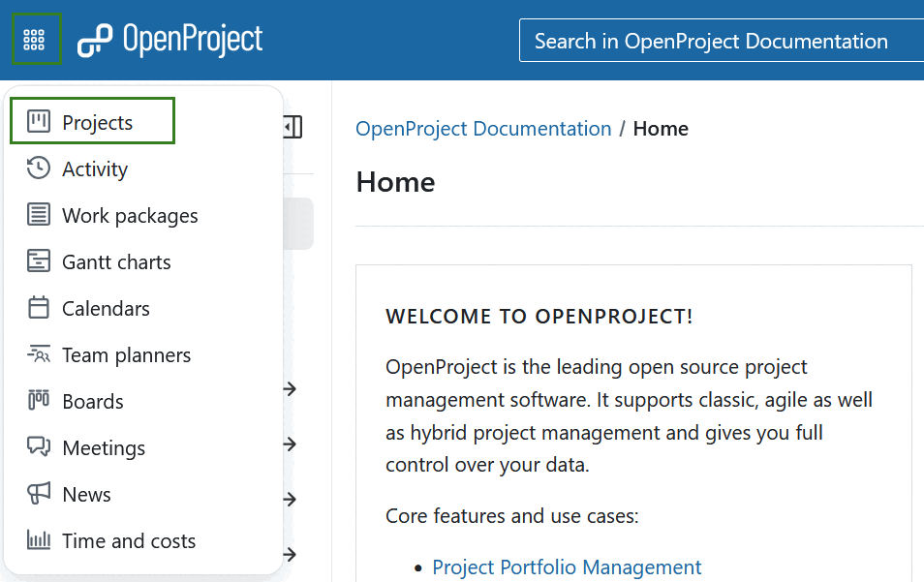Open the Work packages menu entry
The image size is (924, 582).
coord(130,215)
